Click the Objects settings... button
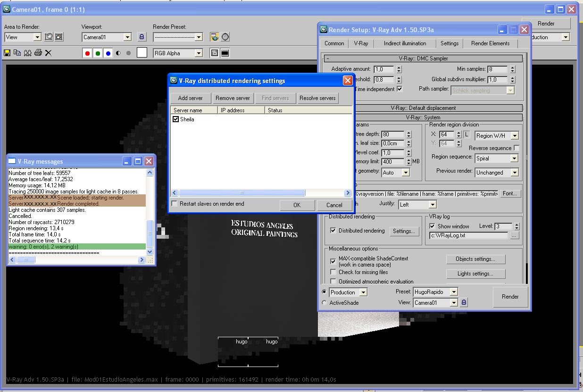583x392 pixels. click(475, 259)
